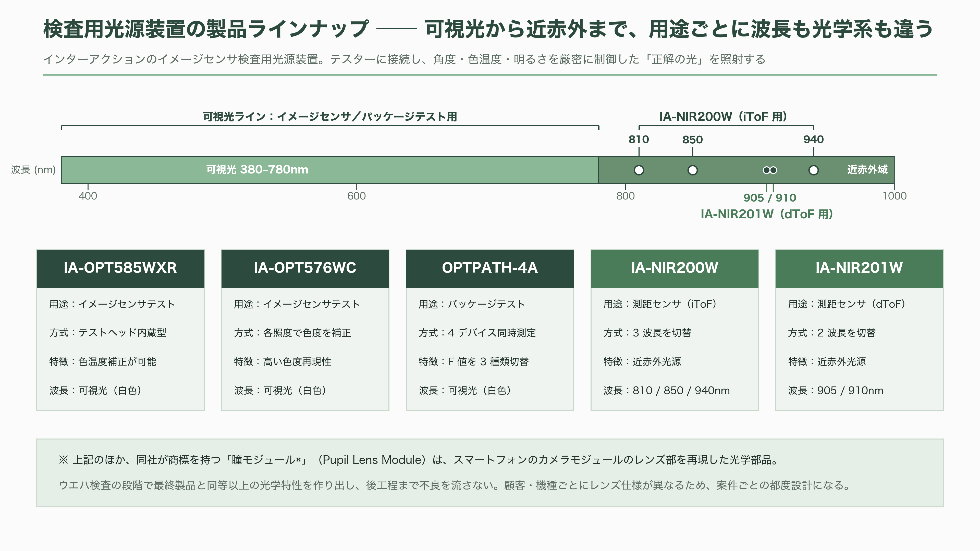Click the 特徴：高い色度再現性 line
The width and height of the screenshot is (980, 551).
click(283, 362)
